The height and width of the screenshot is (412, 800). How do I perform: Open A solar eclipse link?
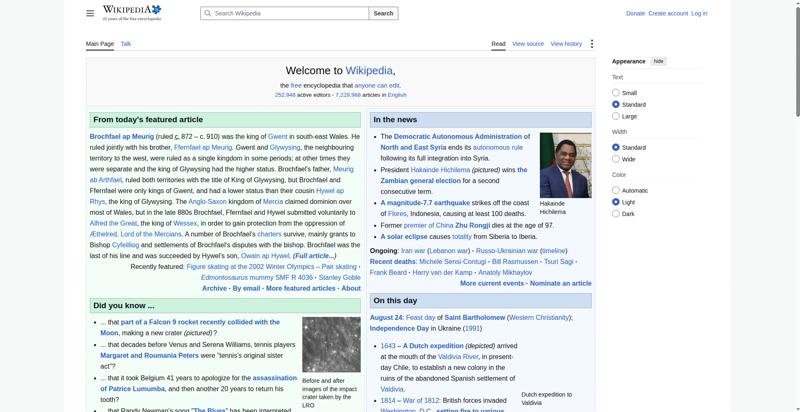pyautogui.click(x=403, y=237)
